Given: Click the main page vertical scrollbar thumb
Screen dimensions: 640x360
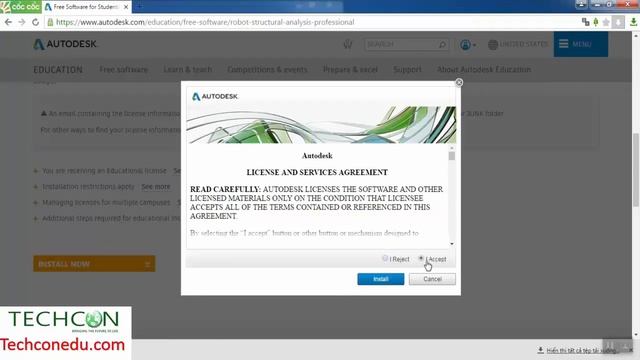Looking at the screenshot, I should [636, 169].
